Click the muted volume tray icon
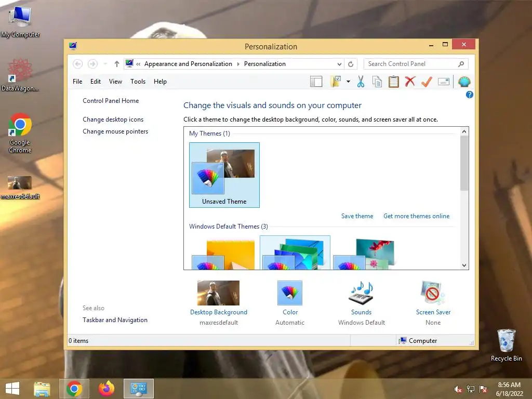The height and width of the screenshot is (399, 532). point(458,389)
